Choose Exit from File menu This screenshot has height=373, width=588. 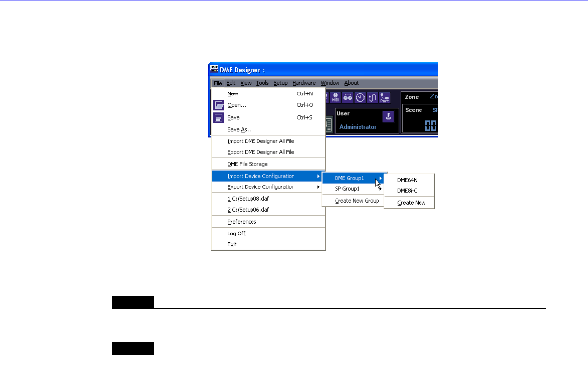[268, 244]
